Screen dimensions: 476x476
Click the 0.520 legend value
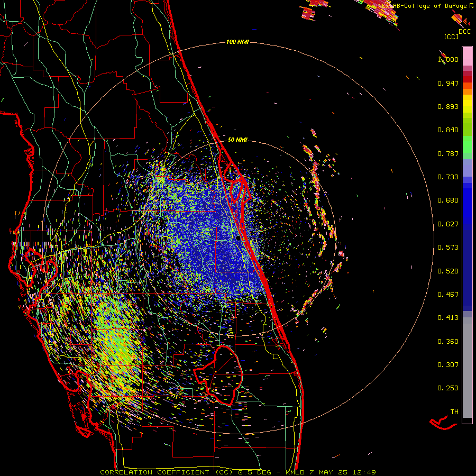tap(448, 271)
